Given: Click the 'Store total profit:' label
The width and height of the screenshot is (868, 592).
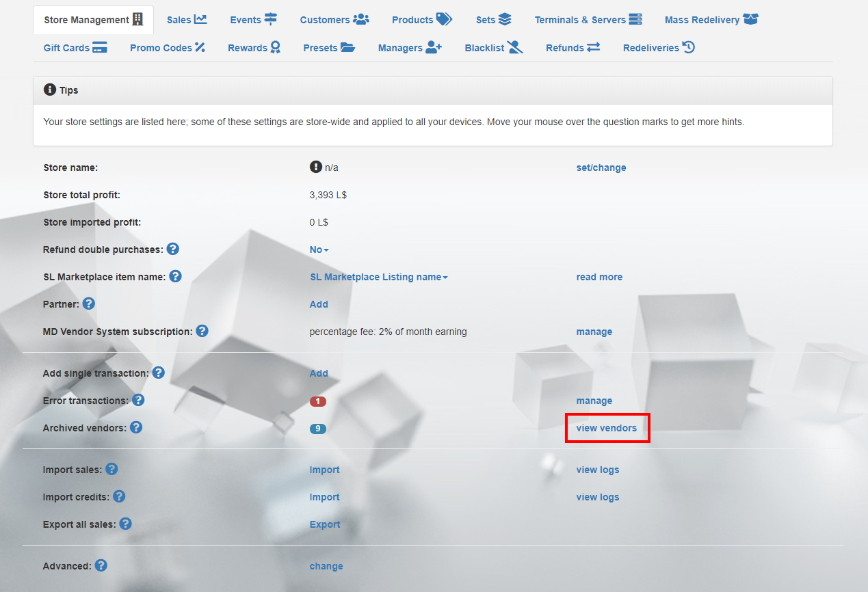Looking at the screenshot, I should (81, 195).
